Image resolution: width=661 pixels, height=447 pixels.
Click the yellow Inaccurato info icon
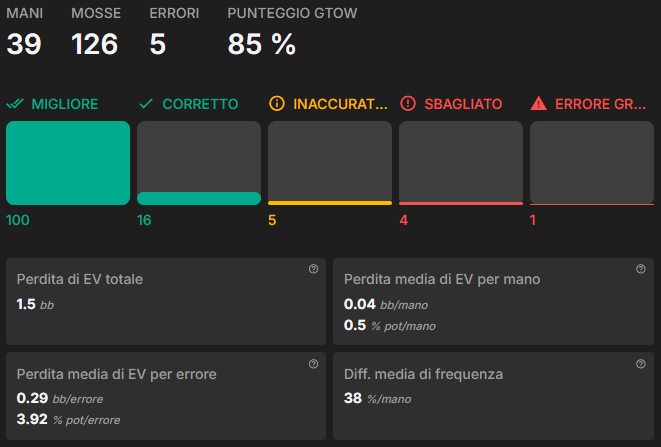point(277,103)
